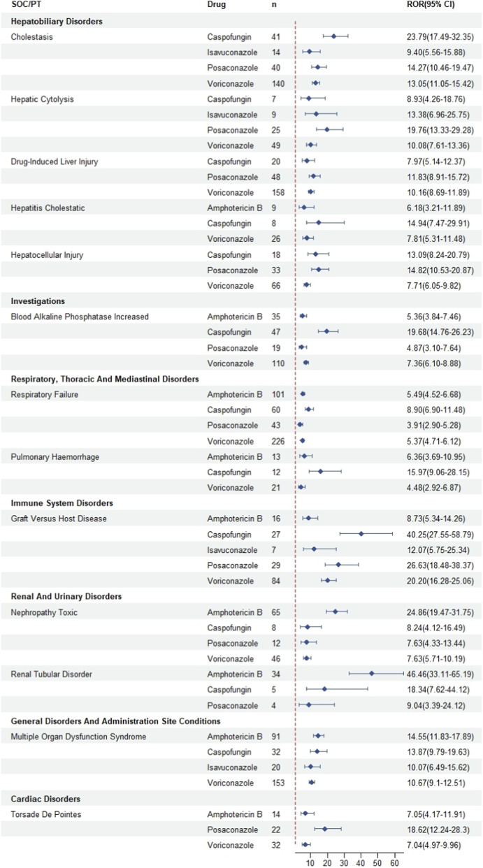Click the value '19.76(13.33-29.28)'
483x868 pixels.
431,130
